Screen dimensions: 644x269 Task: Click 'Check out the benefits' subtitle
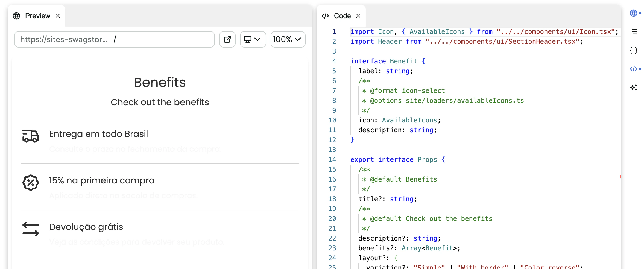(160, 102)
